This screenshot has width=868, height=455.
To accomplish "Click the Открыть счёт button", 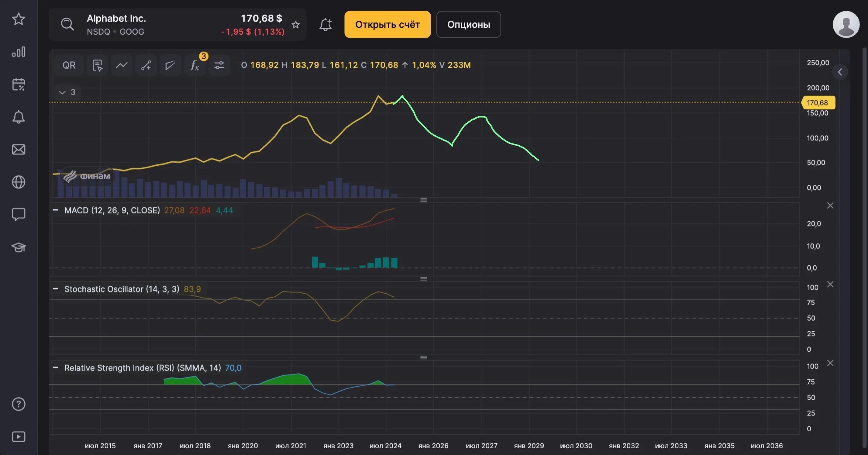I will [x=387, y=24].
